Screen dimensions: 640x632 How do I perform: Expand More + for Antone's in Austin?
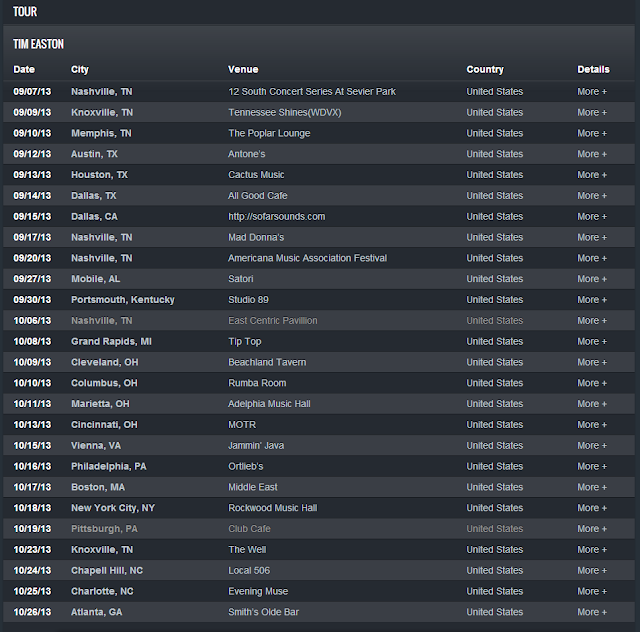tap(592, 154)
